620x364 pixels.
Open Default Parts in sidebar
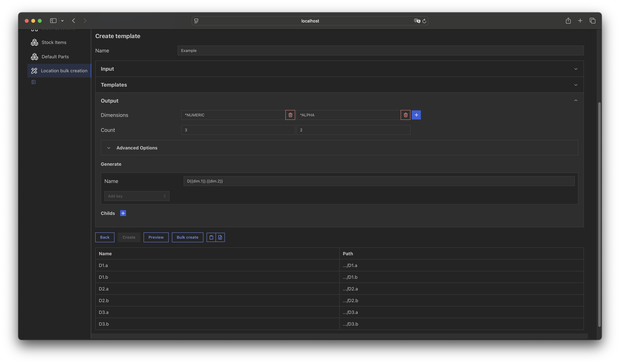coord(55,57)
